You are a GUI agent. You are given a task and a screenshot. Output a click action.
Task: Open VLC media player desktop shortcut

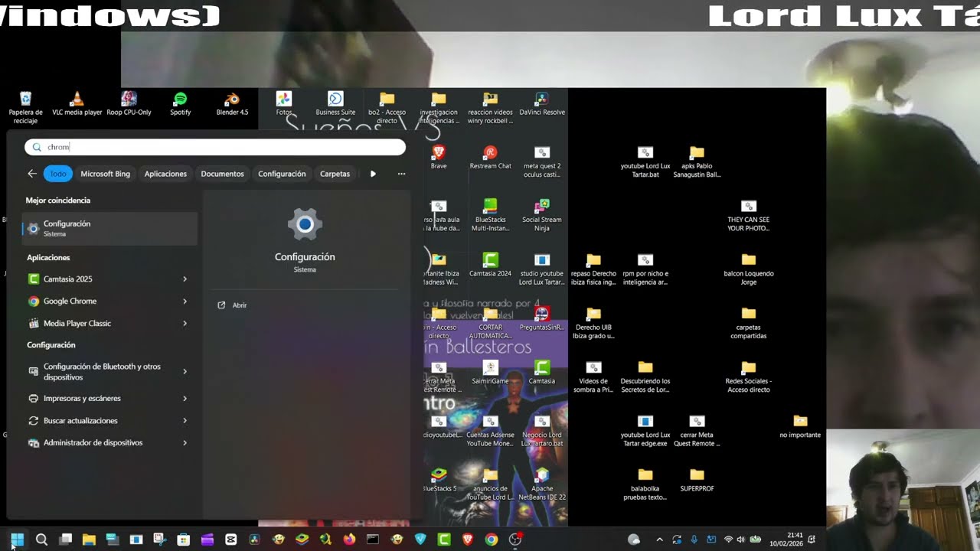[x=77, y=104]
